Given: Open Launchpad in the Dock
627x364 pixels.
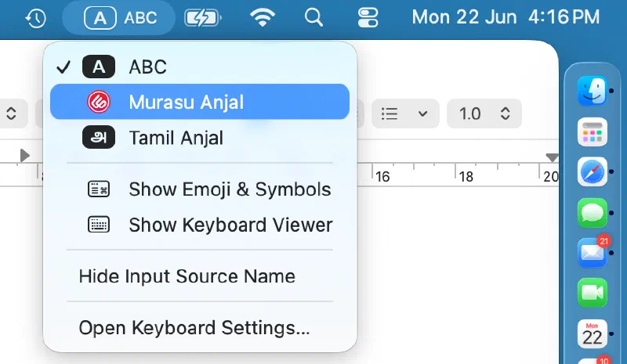Looking at the screenshot, I should click(x=593, y=132).
